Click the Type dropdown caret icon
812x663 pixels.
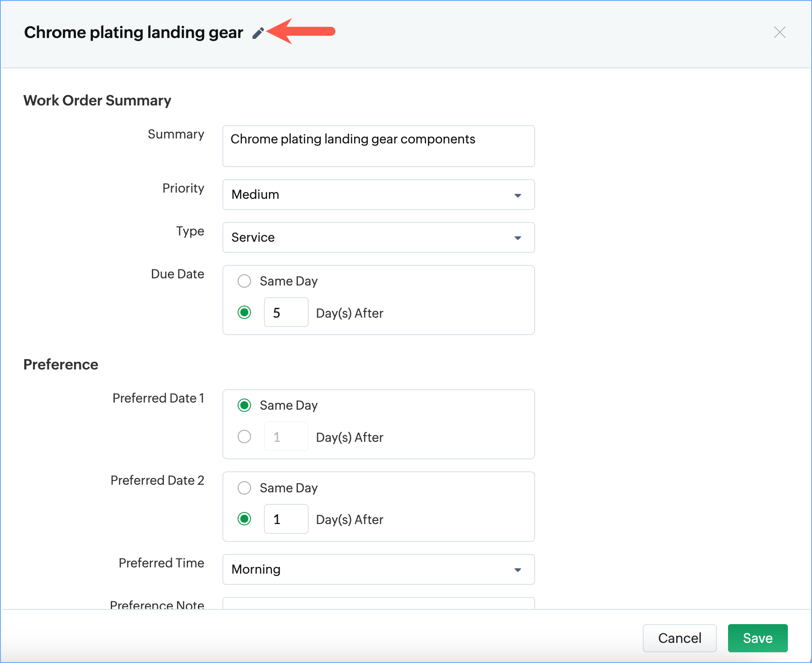pyautogui.click(x=518, y=238)
